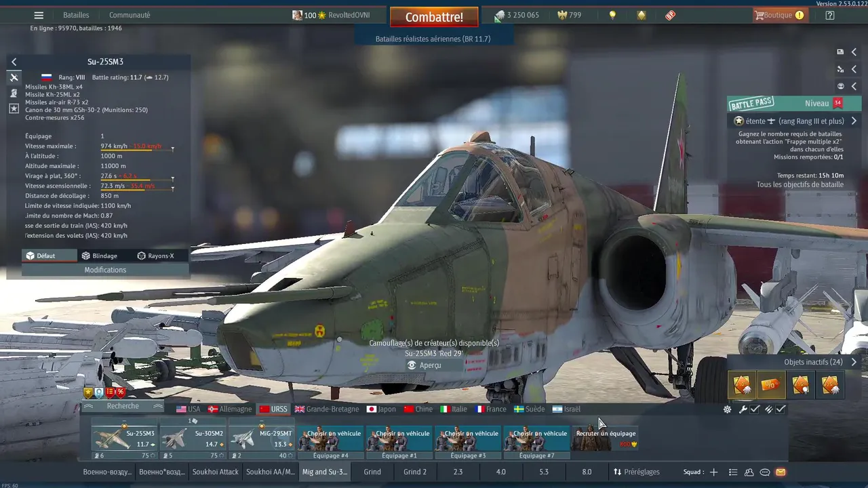Expand the Objets inactifs (24) list
The image size is (868, 488).
854,362
